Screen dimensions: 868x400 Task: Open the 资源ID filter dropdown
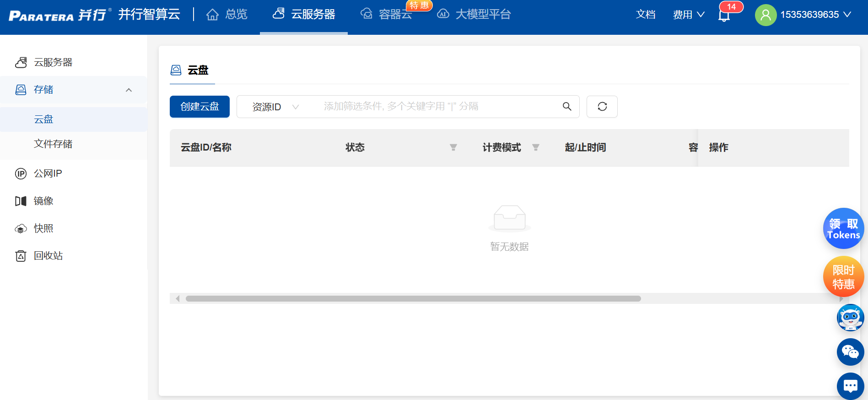pyautogui.click(x=275, y=107)
